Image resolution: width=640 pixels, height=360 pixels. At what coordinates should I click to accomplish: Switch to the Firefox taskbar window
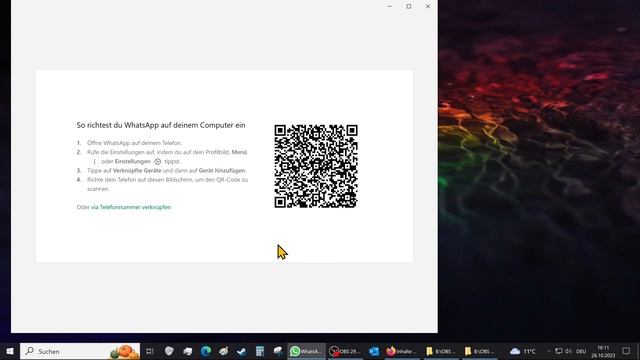tap(401, 351)
